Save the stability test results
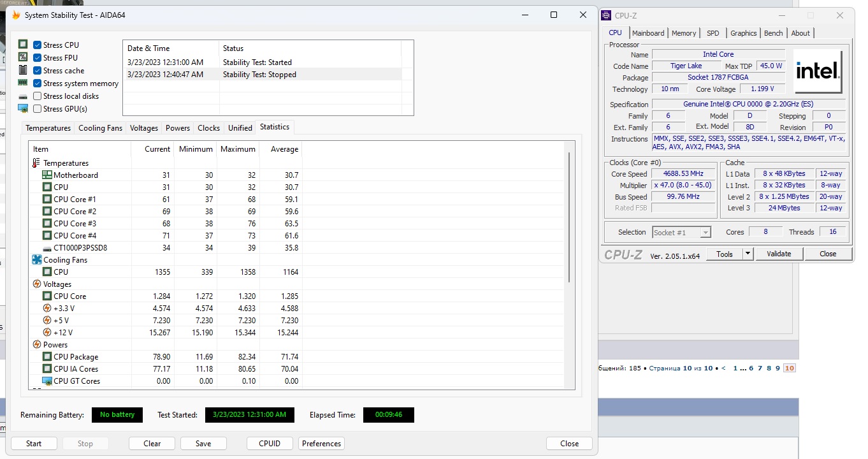The width and height of the screenshot is (868, 459). click(x=203, y=444)
